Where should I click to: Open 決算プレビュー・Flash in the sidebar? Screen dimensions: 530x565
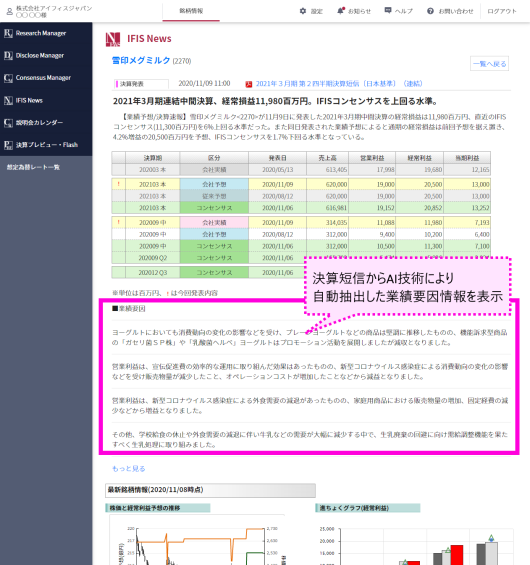[46, 145]
